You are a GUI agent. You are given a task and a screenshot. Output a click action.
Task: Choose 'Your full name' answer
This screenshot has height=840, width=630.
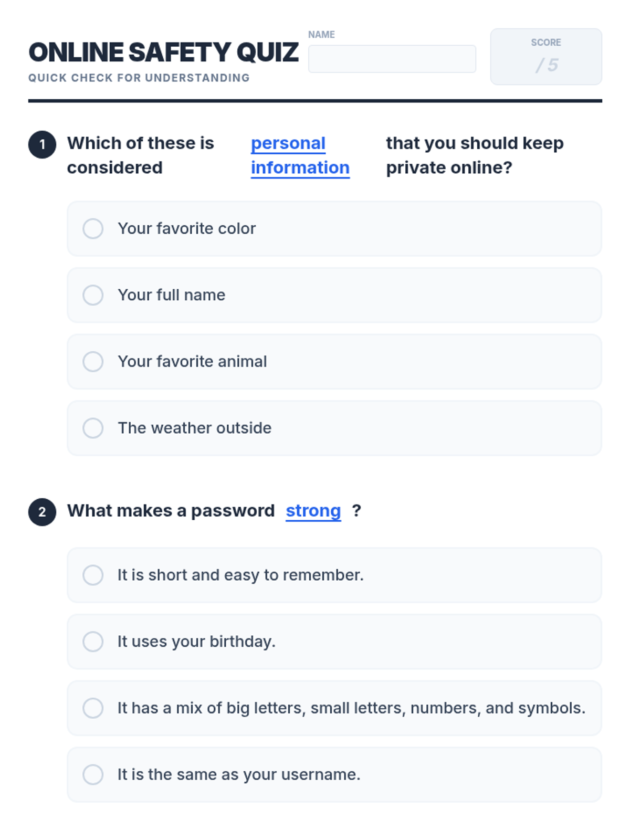(x=93, y=295)
